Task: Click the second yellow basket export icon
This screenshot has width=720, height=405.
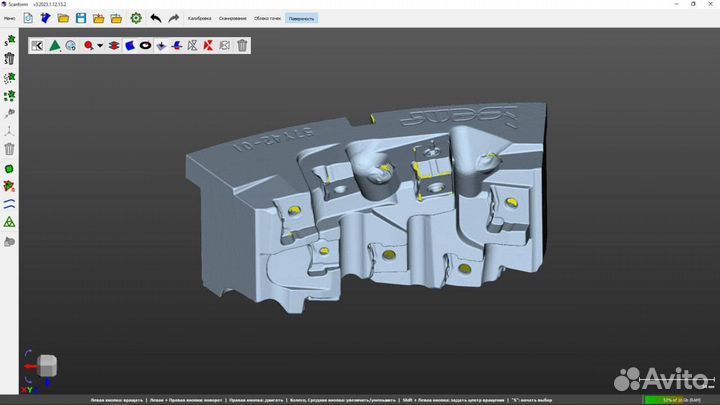Action: [116, 18]
